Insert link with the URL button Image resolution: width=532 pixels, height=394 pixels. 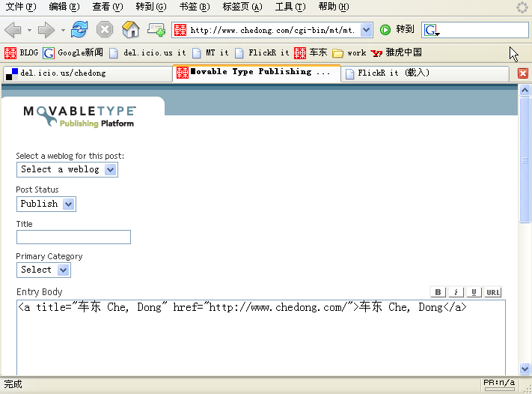click(493, 292)
